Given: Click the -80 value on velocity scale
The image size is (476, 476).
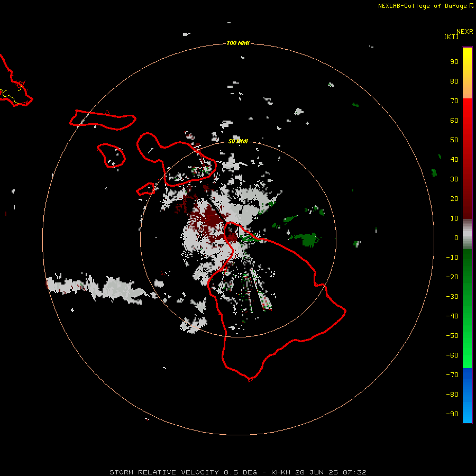Looking at the screenshot, I should [x=452, y=395].
